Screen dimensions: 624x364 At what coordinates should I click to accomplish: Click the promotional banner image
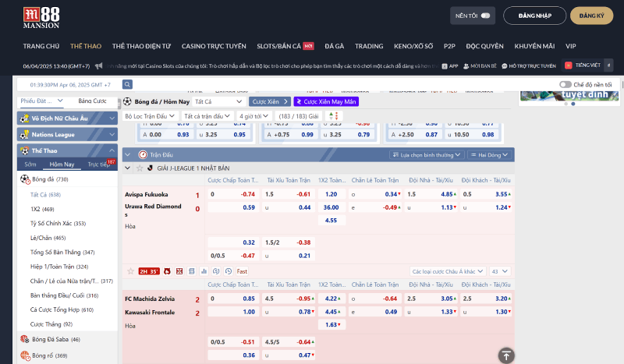(x=569, y=95)
